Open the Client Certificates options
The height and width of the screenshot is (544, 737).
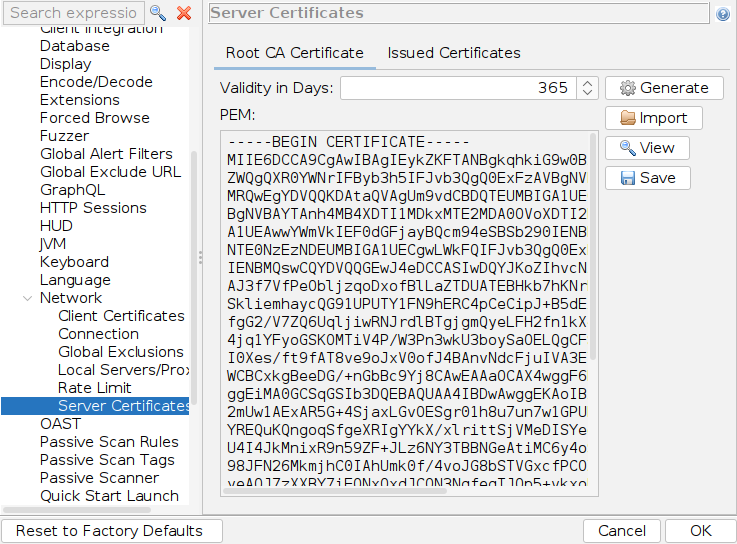121,316
